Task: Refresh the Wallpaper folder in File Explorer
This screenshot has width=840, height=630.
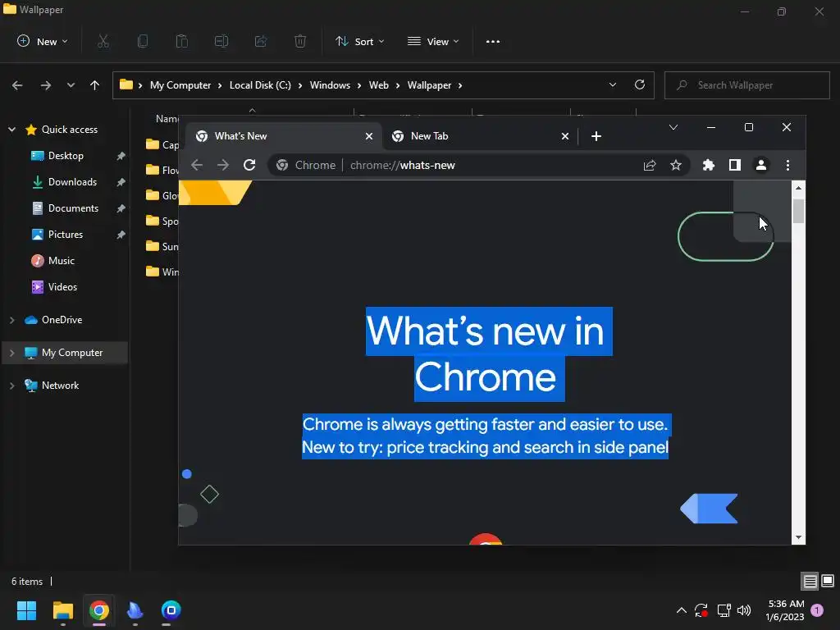Action: [640, 84]
